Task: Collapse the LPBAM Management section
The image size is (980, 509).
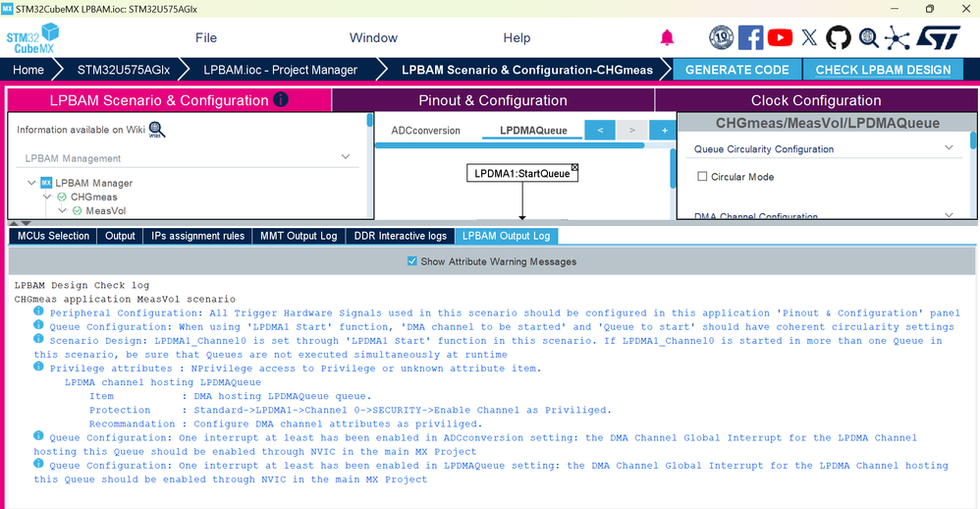Action: tap(346, 157)
